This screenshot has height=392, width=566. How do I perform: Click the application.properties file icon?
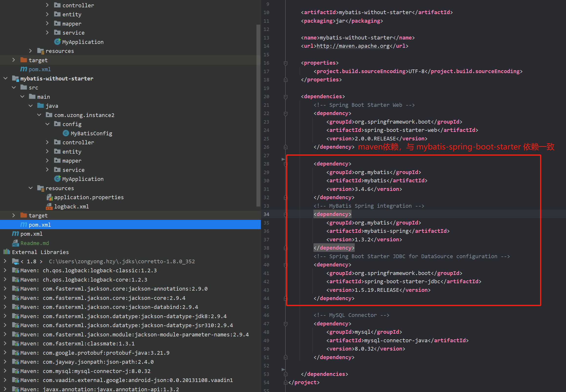[x=49, y=197]
